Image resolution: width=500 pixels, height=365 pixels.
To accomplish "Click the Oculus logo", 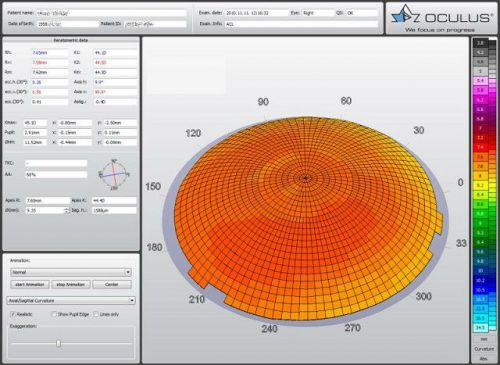I will pyautogui.click(x=441, y=18).
